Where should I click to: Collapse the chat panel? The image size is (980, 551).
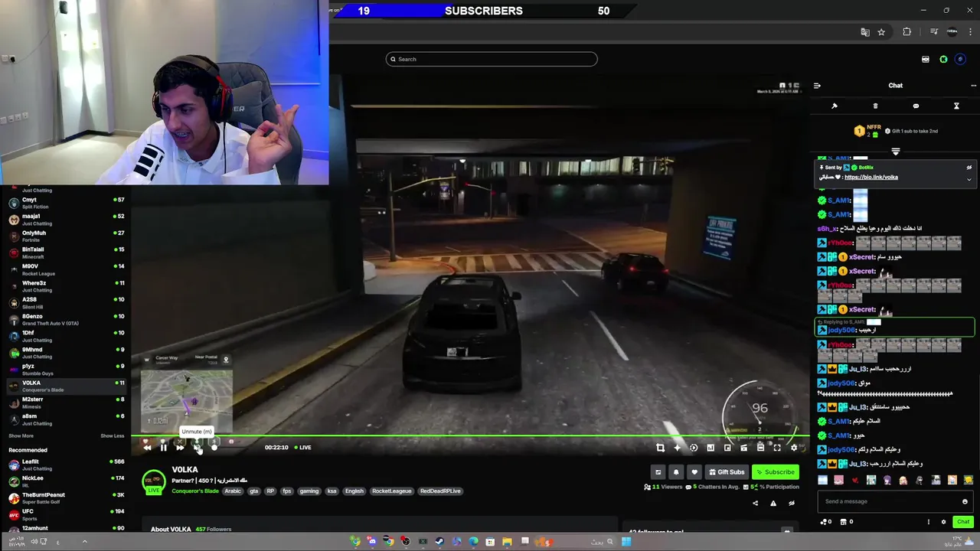817,86
